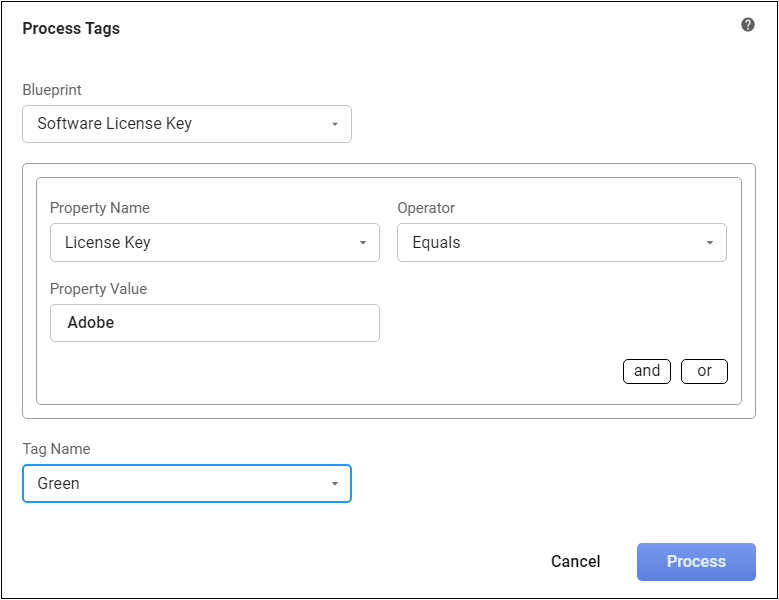Click the Property Name dropdown caret
The height and width of the screenshot is (600, 779).
click(362, 243)
